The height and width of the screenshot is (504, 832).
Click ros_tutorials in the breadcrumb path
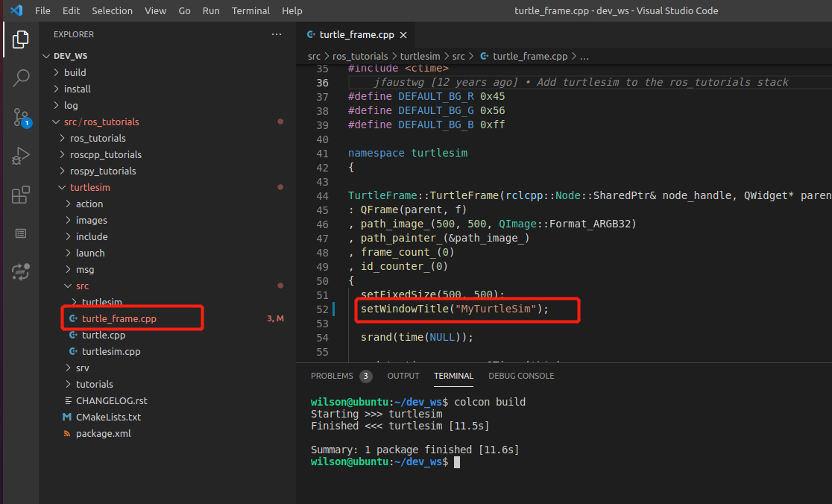(x=360, y=56)
